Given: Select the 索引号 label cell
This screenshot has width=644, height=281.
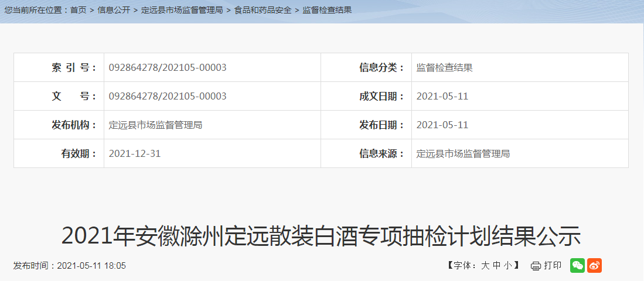Looking at the screenshot, I should pyautogui.click(x=59, y=67).
